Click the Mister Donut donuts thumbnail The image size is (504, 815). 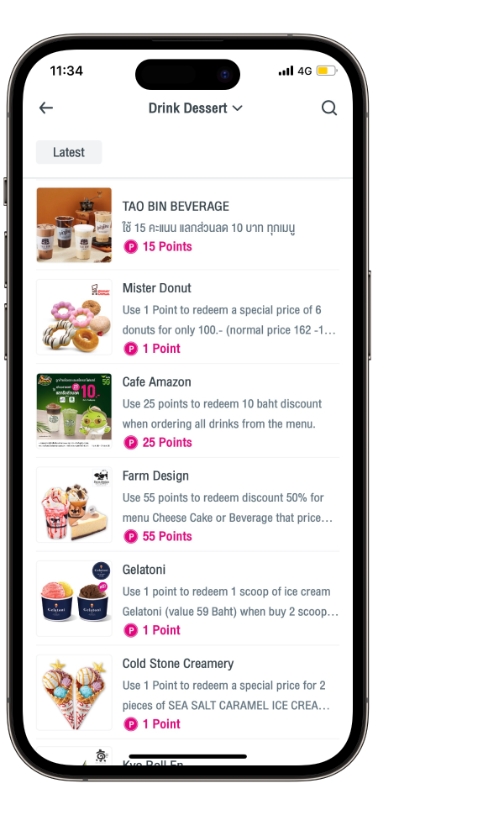74,317
